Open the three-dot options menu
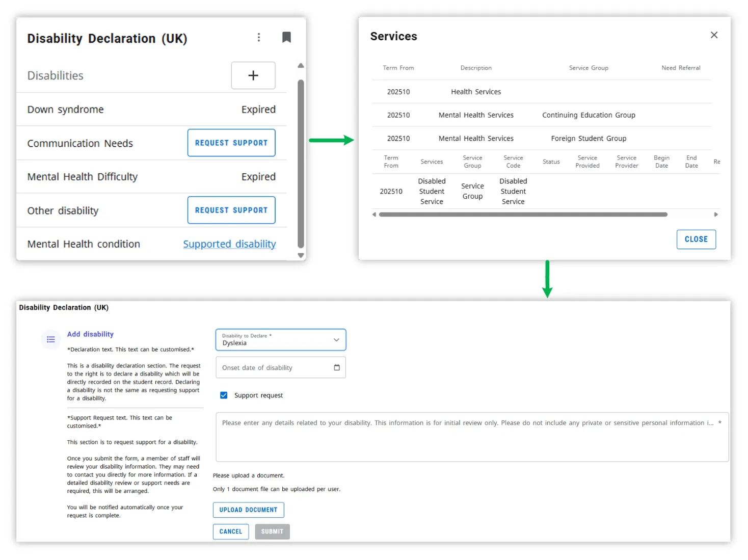The width and height of the screenshot is (748, 560). point(259,37)
